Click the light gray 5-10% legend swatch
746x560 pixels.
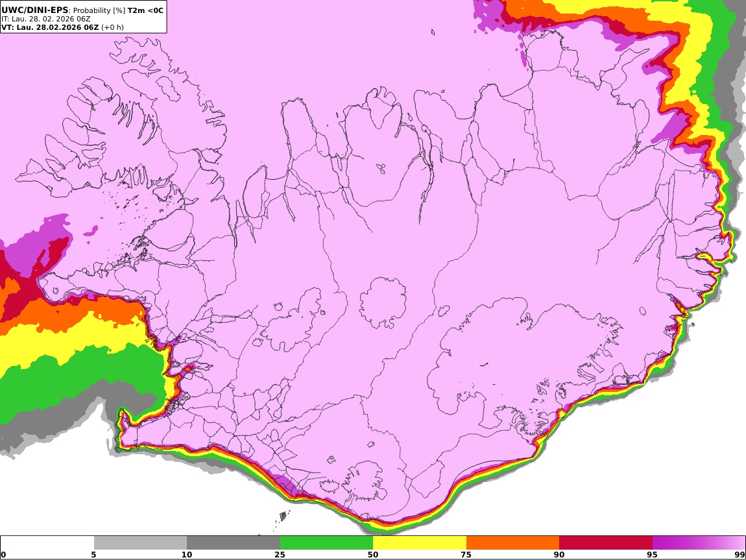click(x=140, y=543)
